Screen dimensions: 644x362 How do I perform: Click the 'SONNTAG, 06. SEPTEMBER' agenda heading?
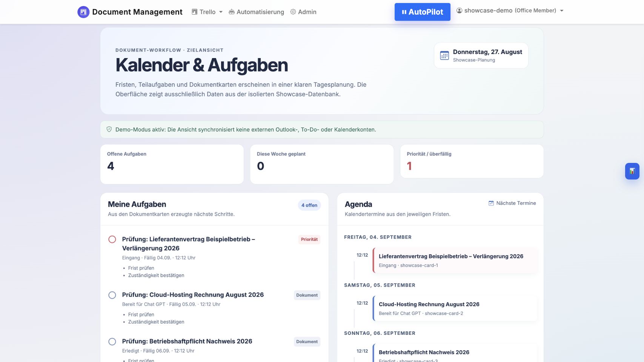[380, 333]
